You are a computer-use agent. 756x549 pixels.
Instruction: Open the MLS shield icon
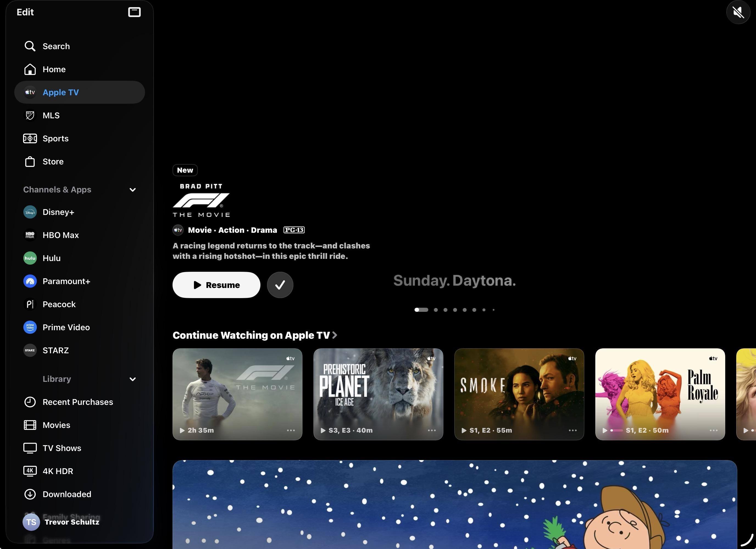click(30, 115)
